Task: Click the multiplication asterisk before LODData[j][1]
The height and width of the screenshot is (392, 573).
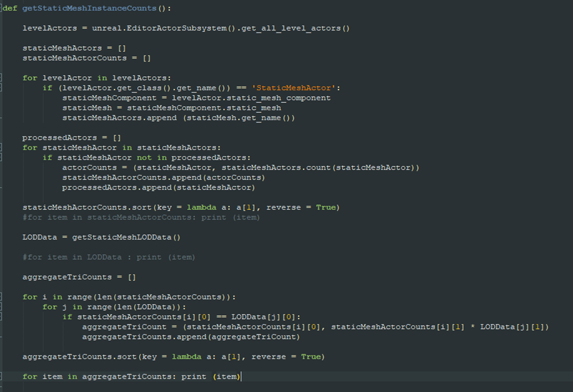Action: tap(472, 327)
